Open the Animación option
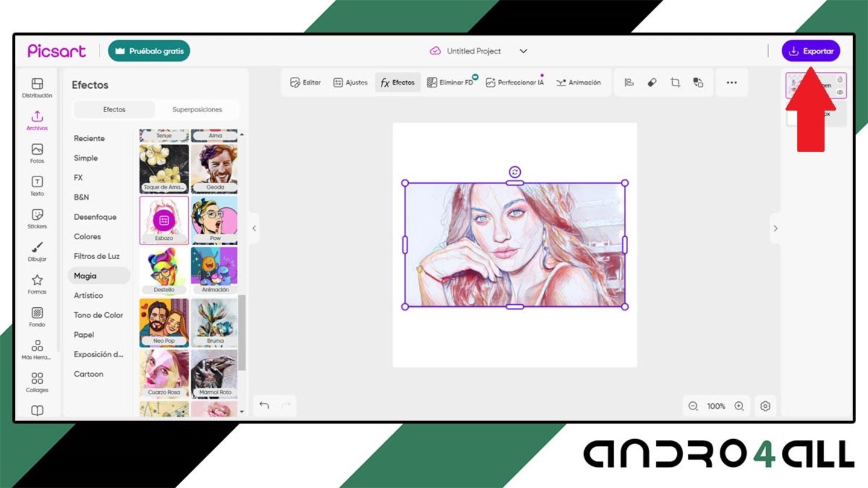 [x=579, y=83]
